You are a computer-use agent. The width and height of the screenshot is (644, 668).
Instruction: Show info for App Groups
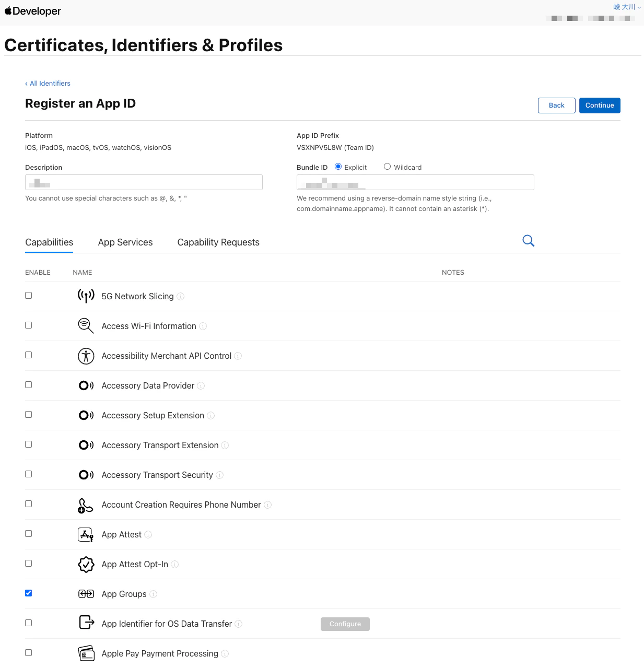click(154, 594)
